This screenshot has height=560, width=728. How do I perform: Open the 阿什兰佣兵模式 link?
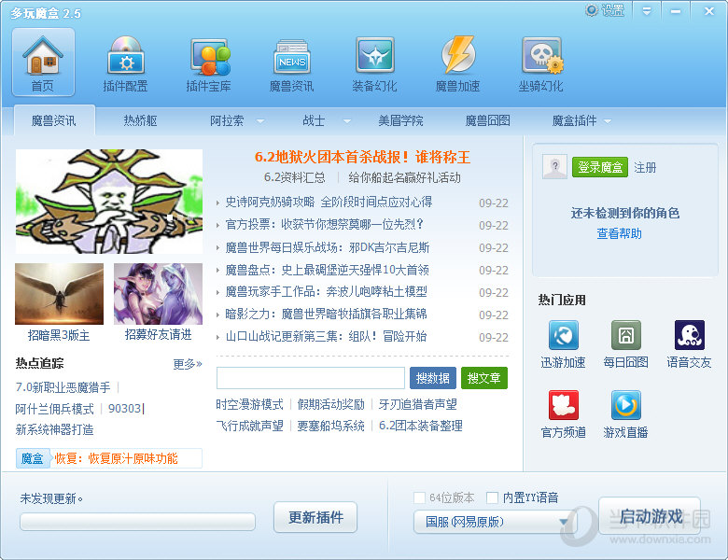pos(54,409)
